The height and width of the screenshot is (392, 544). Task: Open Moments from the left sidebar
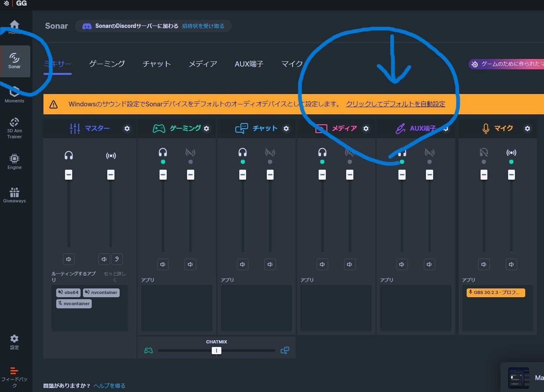click(14, 94)
